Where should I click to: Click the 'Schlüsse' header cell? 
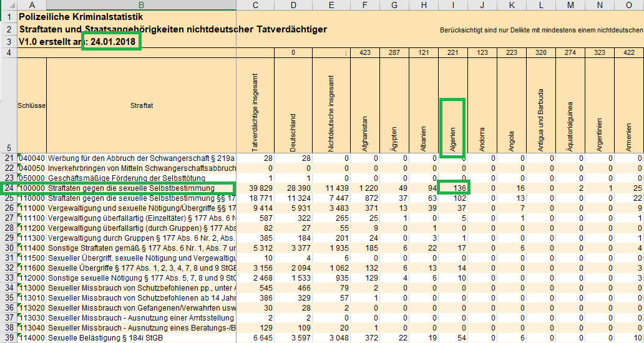[x=32, y=105]
